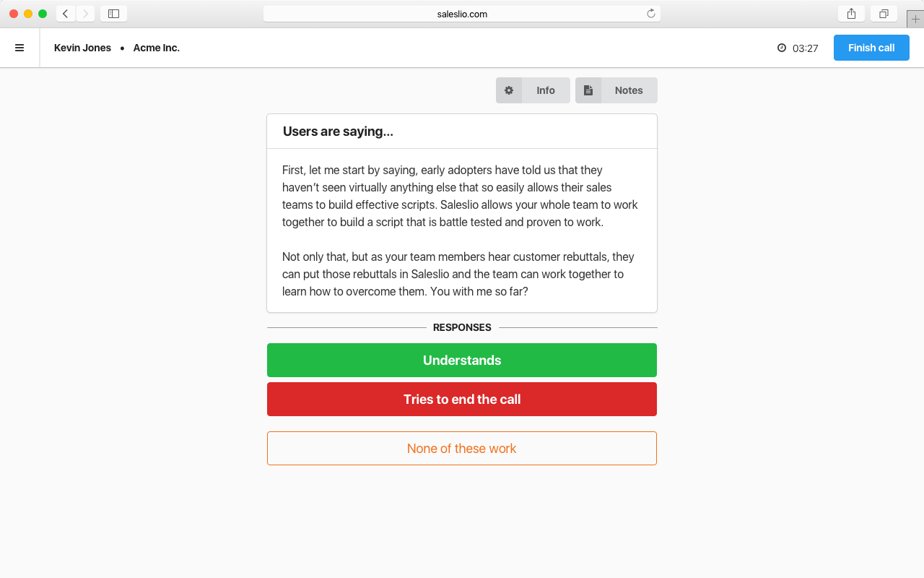
Task: Reload the saleslio.com page
Action: 651,14
